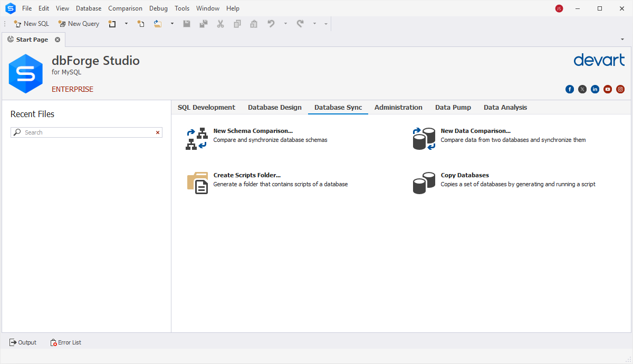The image size is (633, 364).
Task: Open the Debug menu
Action: click(x=158, y=8)
